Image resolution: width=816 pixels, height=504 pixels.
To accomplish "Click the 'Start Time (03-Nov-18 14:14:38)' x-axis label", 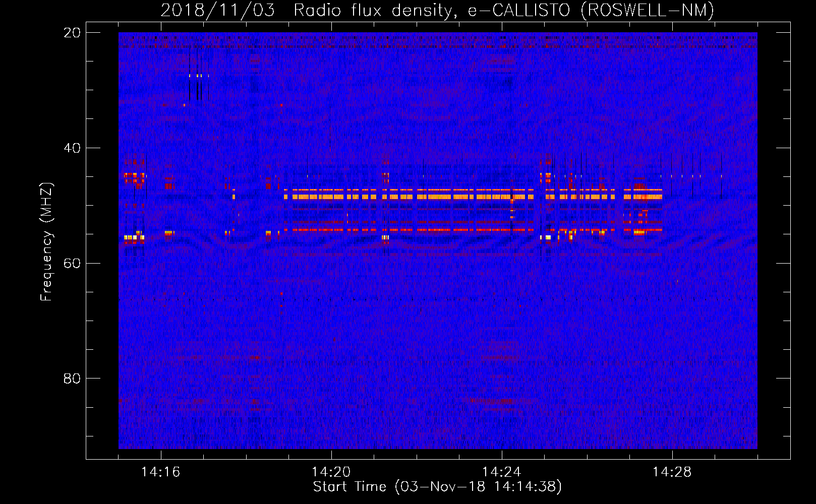I will click(x=437, y=487).
